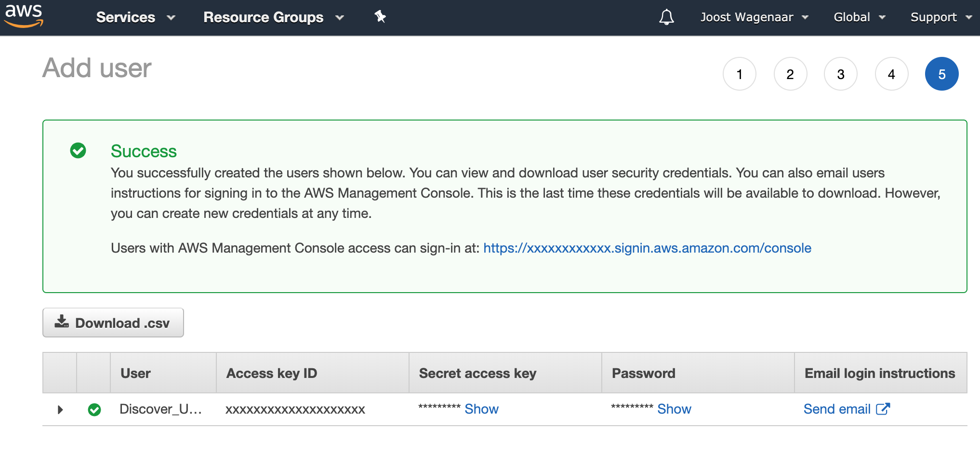Go to wizard step 1
Image resolution: width=980 pixels, height=457 pixels.
click(740, 74)
